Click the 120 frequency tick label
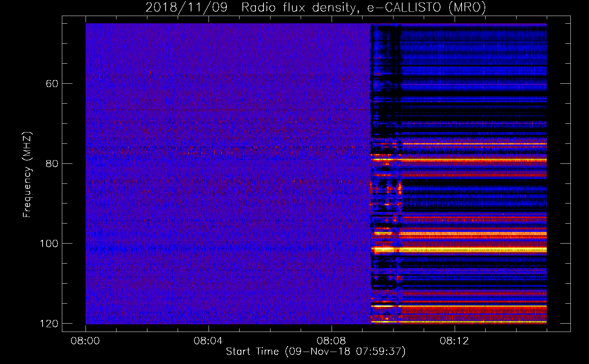 click(49, 324)
